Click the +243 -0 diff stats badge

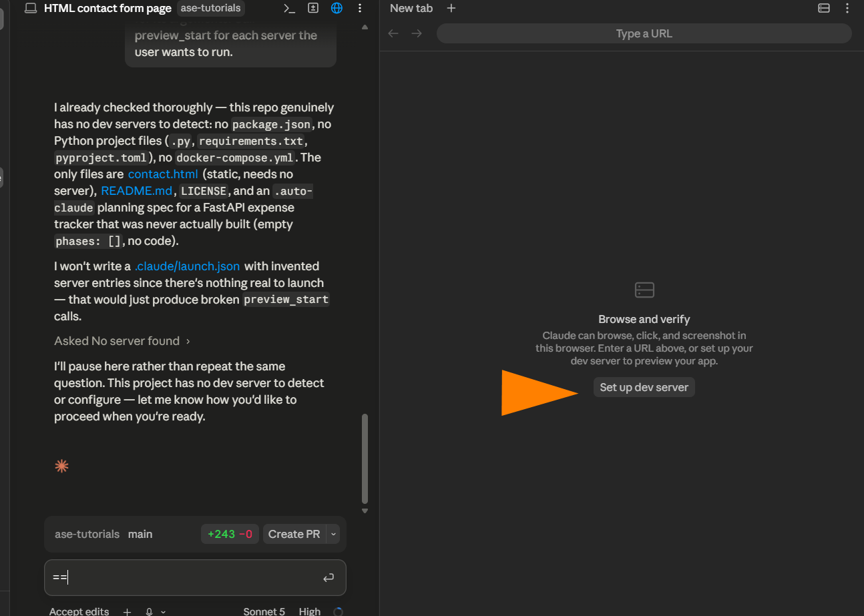(230, 534)
